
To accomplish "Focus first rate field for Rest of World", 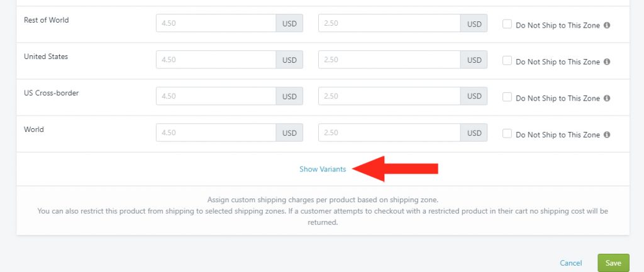I will tap(216, 23).
